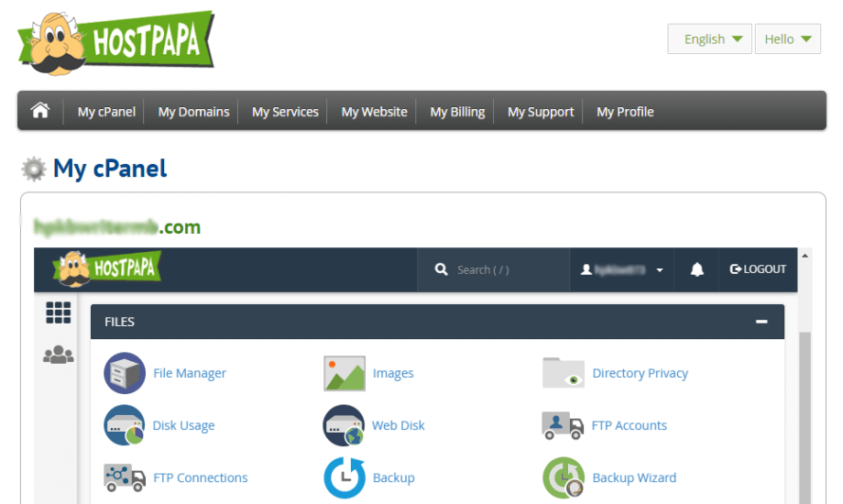The image size is (843, 504).
Task: Open the English language dropdown
Action: 709,38
